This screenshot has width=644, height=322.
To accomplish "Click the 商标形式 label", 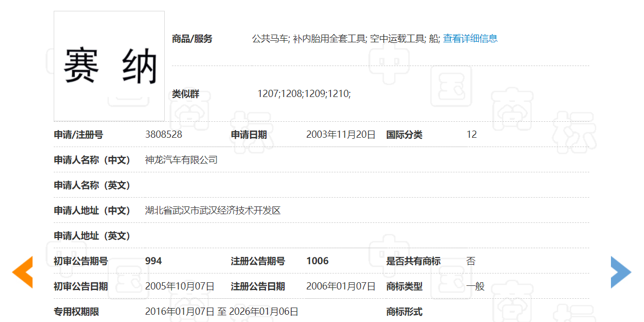I will [404, 312].
